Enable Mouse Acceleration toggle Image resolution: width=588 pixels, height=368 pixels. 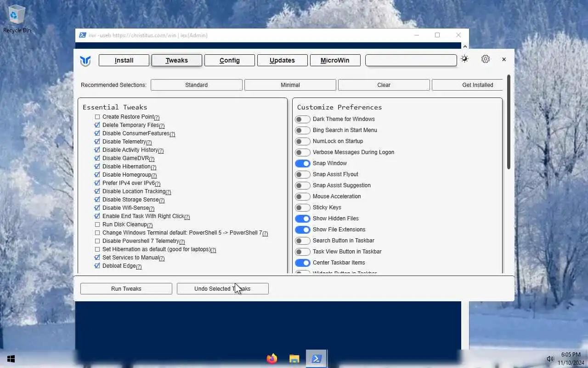[x=303, y=196]
